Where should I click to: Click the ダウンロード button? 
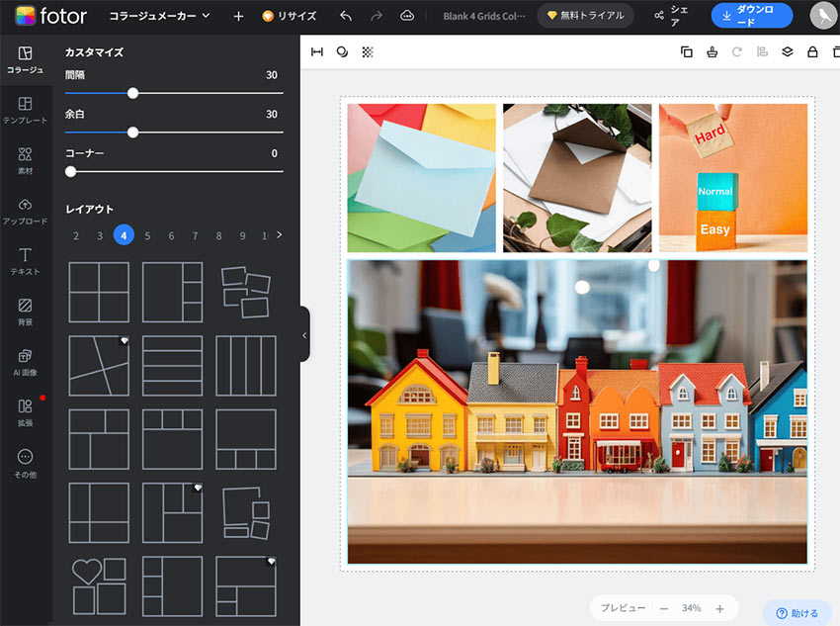pos(751,16)
